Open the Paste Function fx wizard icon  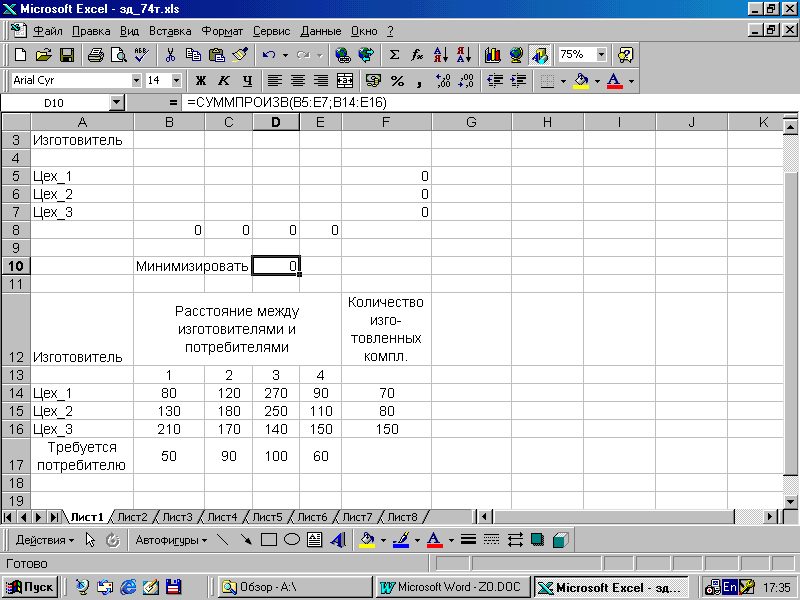click(417, 55)
